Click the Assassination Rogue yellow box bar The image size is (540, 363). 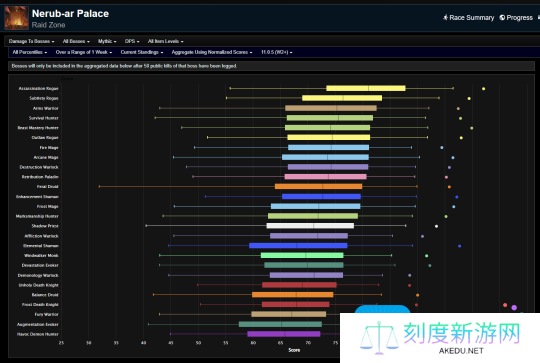(366, 89)
